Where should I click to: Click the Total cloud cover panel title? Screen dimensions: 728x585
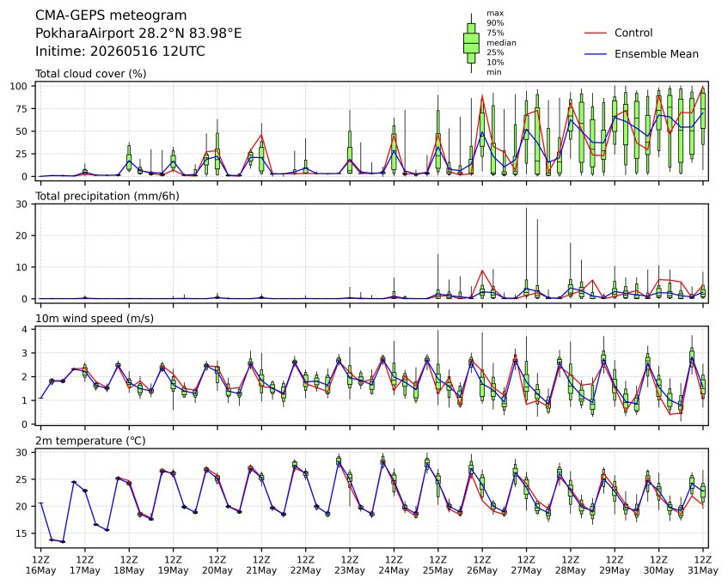coord(91,74)
